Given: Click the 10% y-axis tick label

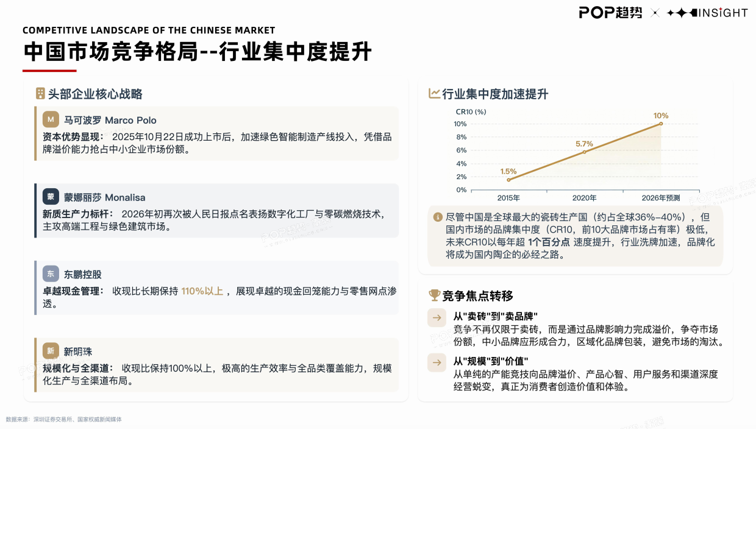Looking at the screenshot, I should point(460,124).
